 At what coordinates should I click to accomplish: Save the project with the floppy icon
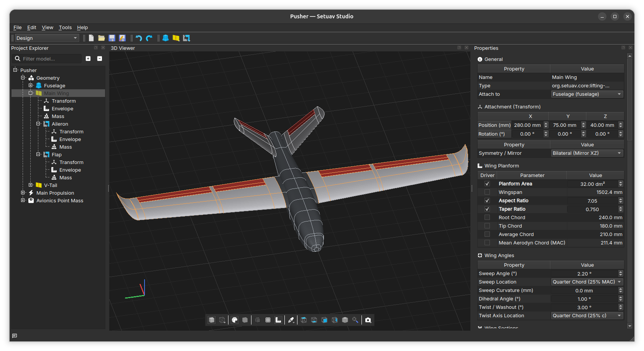click(112, 38)
